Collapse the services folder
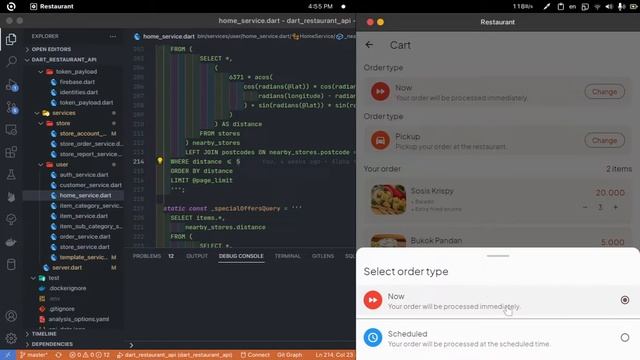The width and height of the screenshot is (640, 360). pos(64,113)
